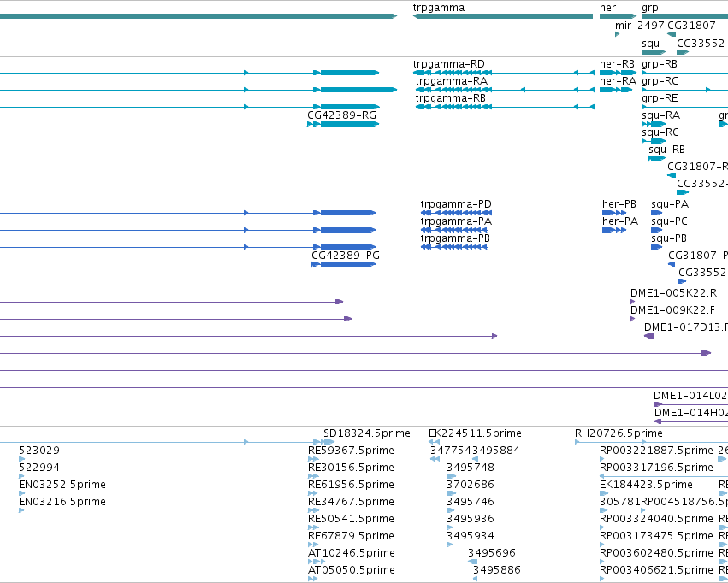Click the squ-PC protein label

pos(669,221)
